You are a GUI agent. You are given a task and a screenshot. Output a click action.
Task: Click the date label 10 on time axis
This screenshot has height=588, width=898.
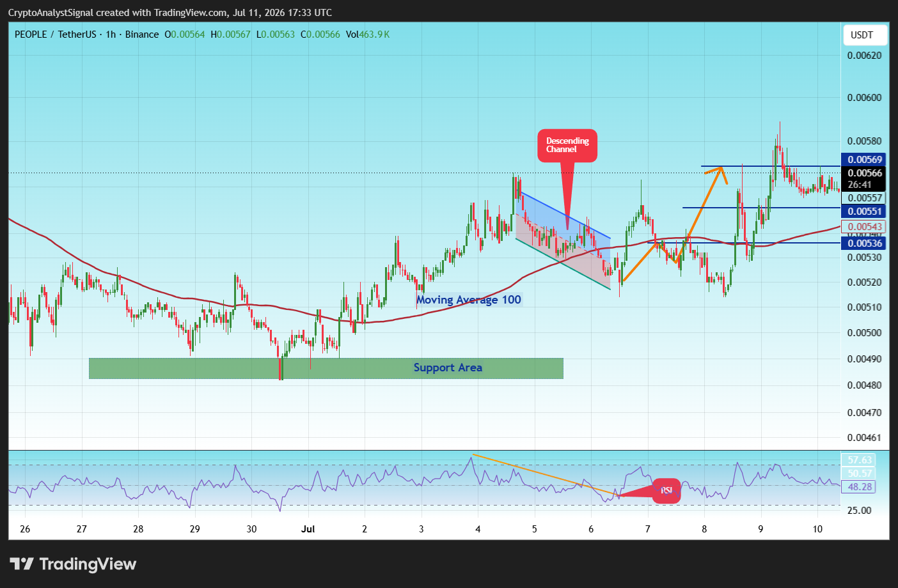(x=817, y=529)
